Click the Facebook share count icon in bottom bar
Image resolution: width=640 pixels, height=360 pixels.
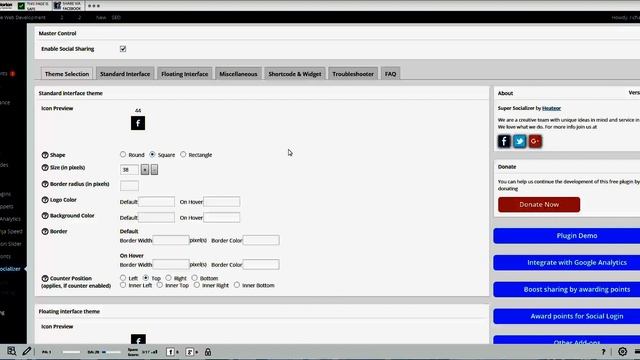coord(170,351)
